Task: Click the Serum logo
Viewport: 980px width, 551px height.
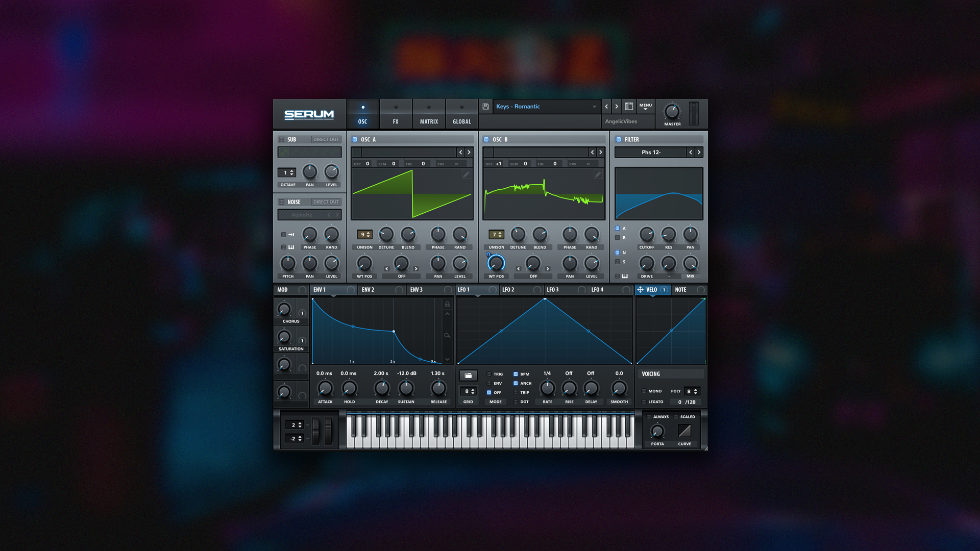Action: [x=309, y=114]
